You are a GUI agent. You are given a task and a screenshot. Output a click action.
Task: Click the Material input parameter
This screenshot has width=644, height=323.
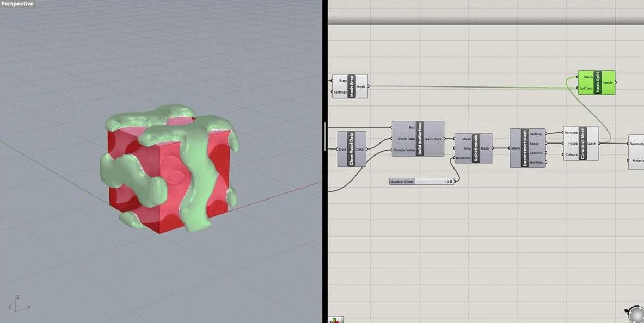click(636, 161)
